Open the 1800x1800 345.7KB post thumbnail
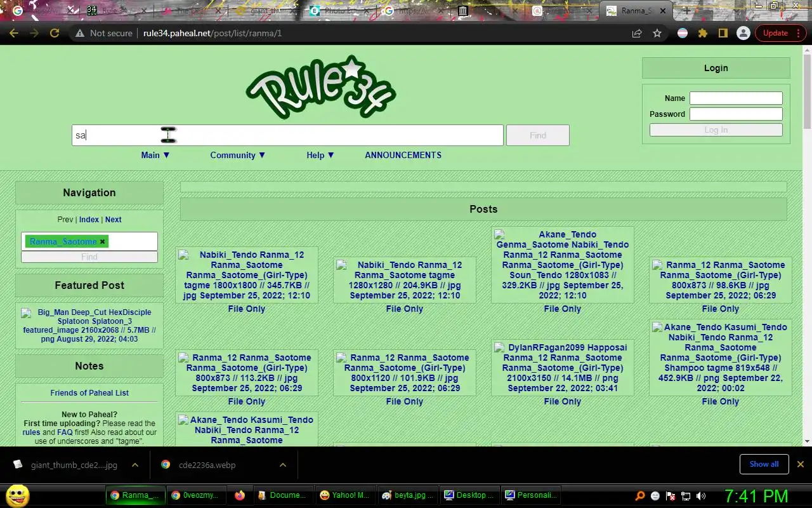 [247, 275]
